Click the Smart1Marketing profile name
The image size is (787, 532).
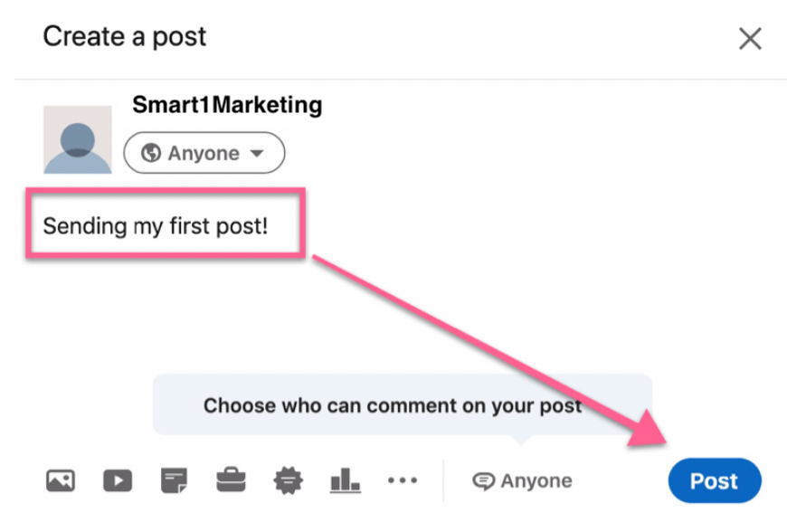pyautogui.click(x=227, y=105)
